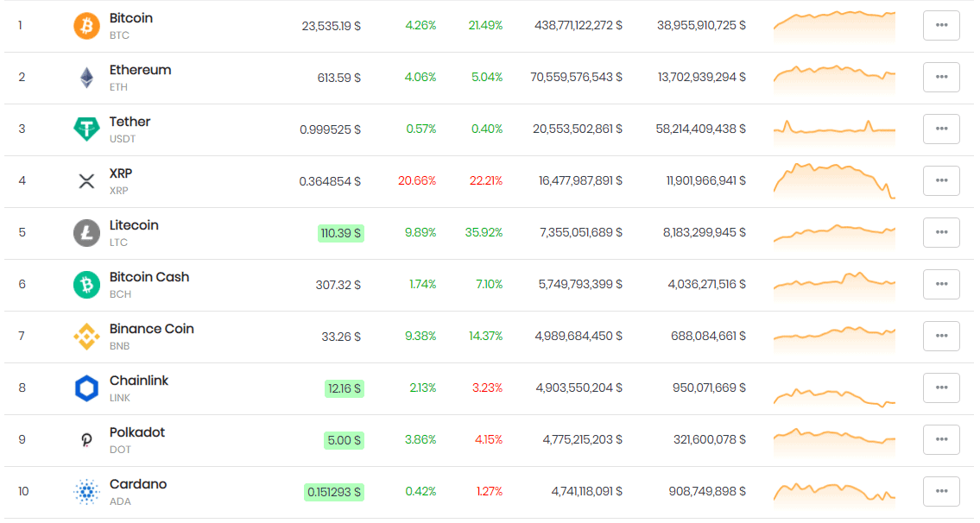Viewport: 980px width, 523px height.
Task: Click the Binance Coin logo icon
Action: coord(86,337)
